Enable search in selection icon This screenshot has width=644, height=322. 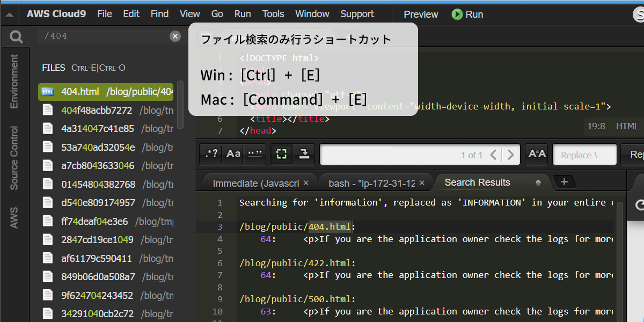pyautogui.click(x=281, y=154)
